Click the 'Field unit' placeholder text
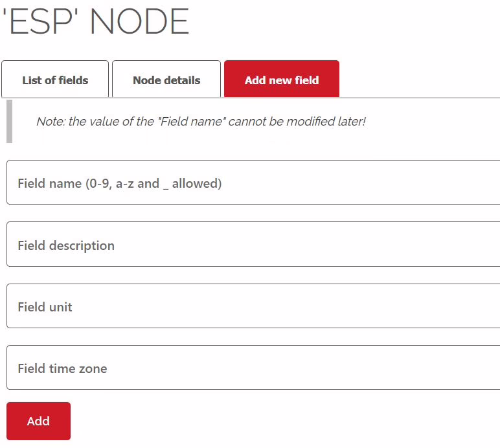The height and width of the screenshot is (448, 500). (45, 307)
